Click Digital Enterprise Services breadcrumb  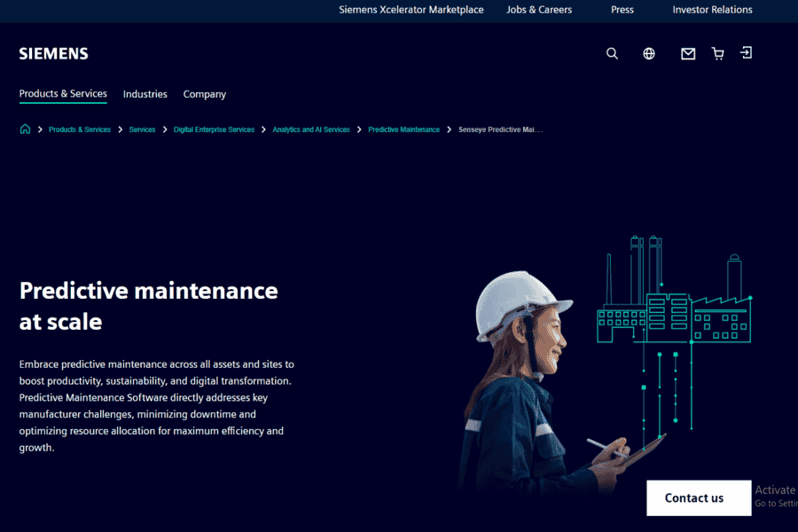pyautogui.click(x=214, y=129)
